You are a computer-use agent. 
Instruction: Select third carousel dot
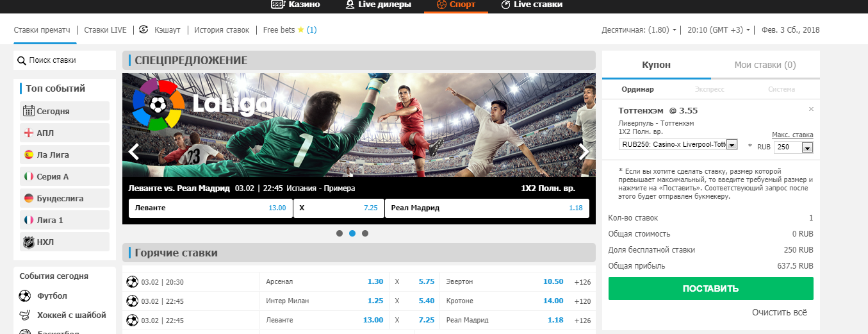(365, 233)
